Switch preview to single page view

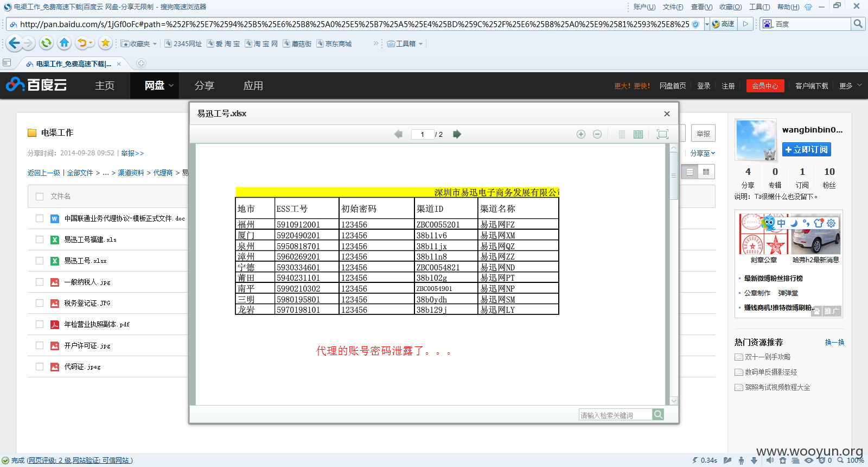point(622,134)
